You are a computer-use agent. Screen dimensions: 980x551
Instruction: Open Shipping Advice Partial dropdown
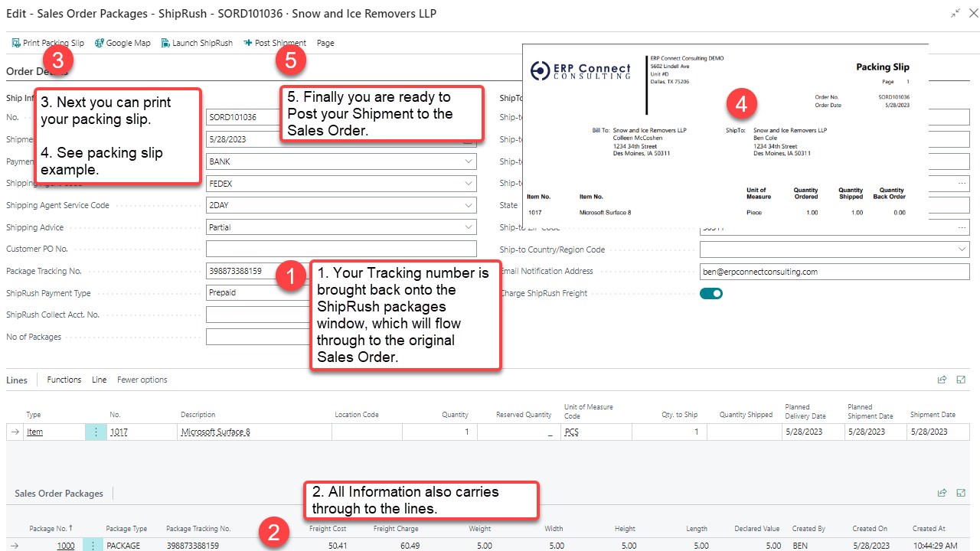tap(469, 227)
